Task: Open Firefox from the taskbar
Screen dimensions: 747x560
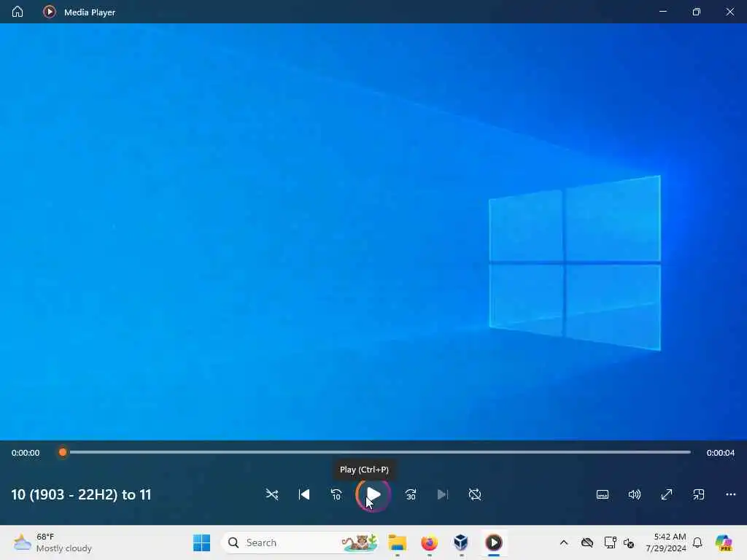Action: point(429,542)
